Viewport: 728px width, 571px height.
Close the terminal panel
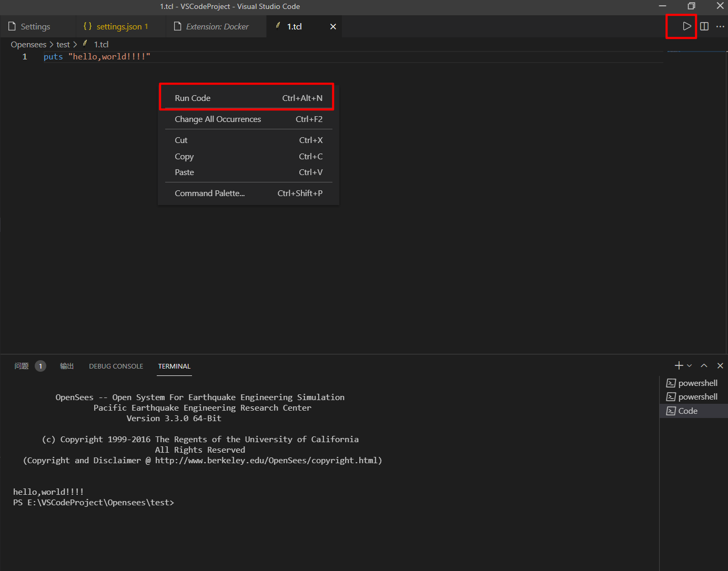point(720,365)
